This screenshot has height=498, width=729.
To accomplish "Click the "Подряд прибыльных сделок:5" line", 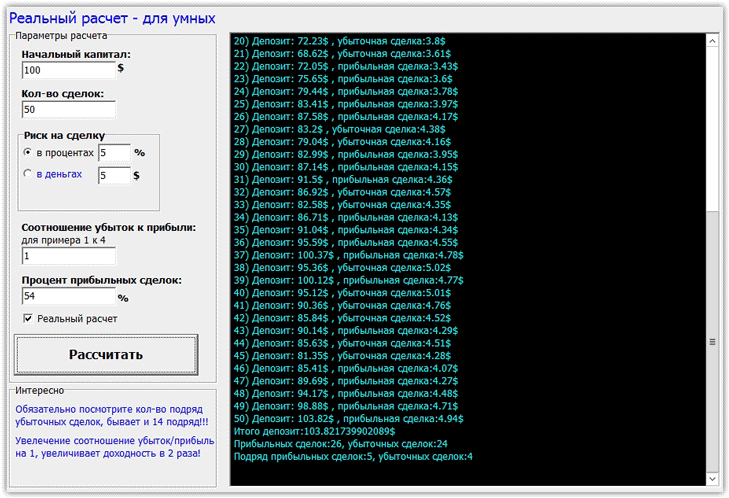I will click(352, 456).
